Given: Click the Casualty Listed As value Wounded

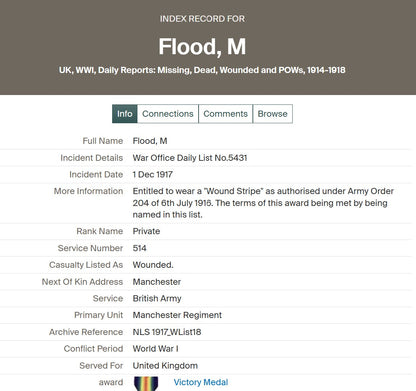Looking at the screenshot, I should (153, 265).
